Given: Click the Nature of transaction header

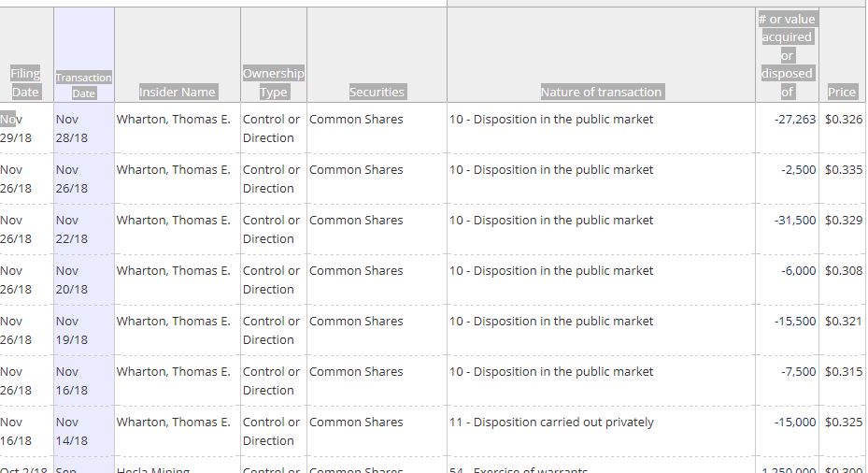Looking at the screenshot, I should 601,92.
